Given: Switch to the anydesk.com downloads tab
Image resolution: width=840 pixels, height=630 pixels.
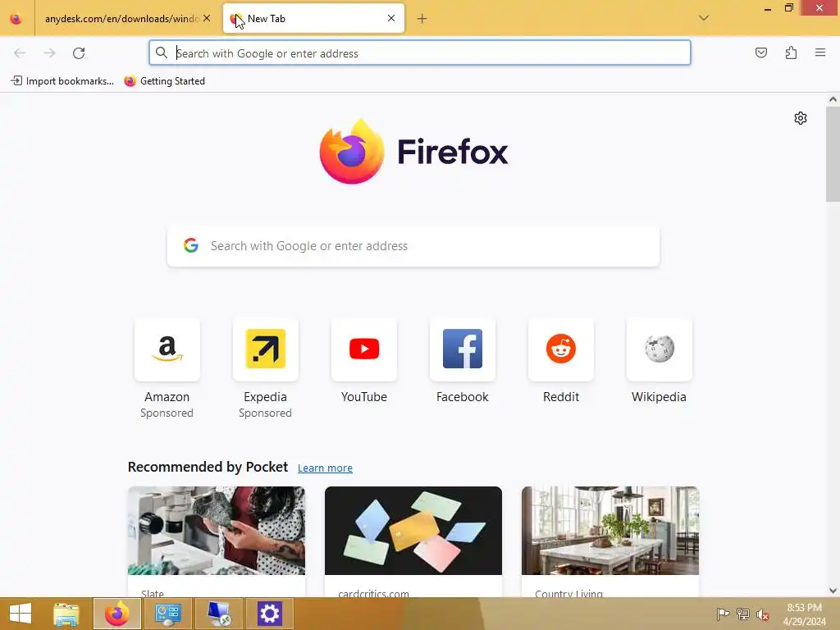Looking at the screenshot, I should click(121, 19).
